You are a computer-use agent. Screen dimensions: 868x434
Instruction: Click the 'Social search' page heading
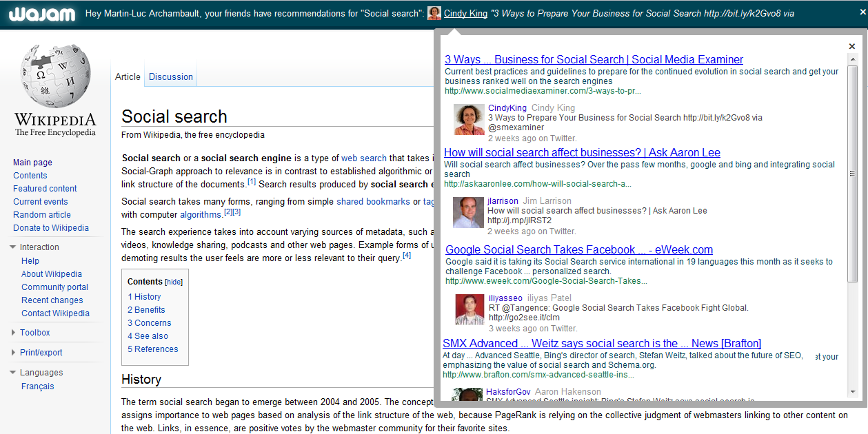[x=174, y=116]
